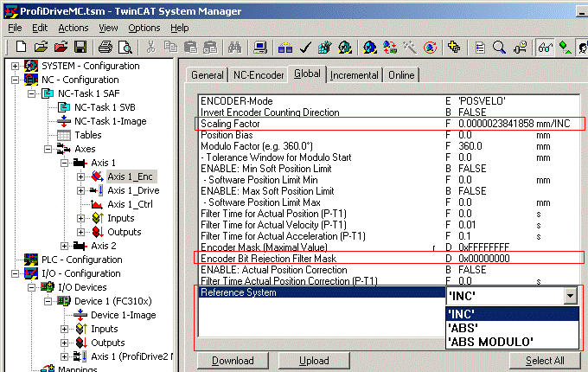Select Device 1-Image tree item
Screen dimensions: 588x372
pos(123,315)
